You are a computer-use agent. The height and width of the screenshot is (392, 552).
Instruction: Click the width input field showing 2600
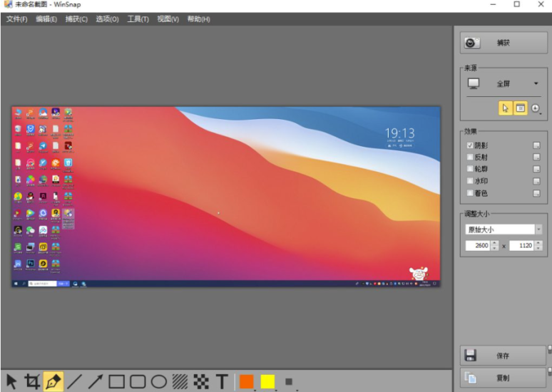pyautogui.click(x=478, y=245)
